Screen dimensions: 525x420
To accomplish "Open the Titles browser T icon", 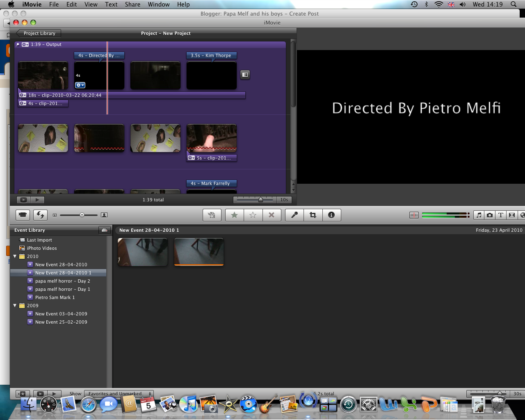I will point(501,215).
